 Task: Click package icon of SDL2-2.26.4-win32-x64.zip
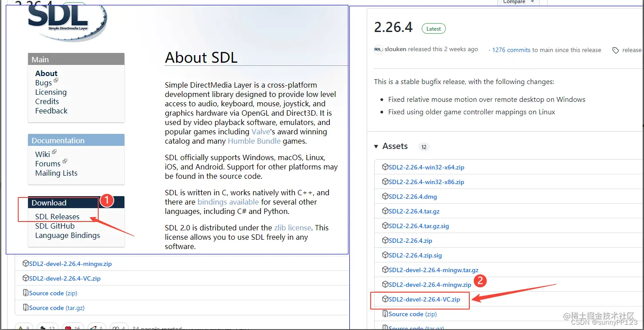[385, 167]
